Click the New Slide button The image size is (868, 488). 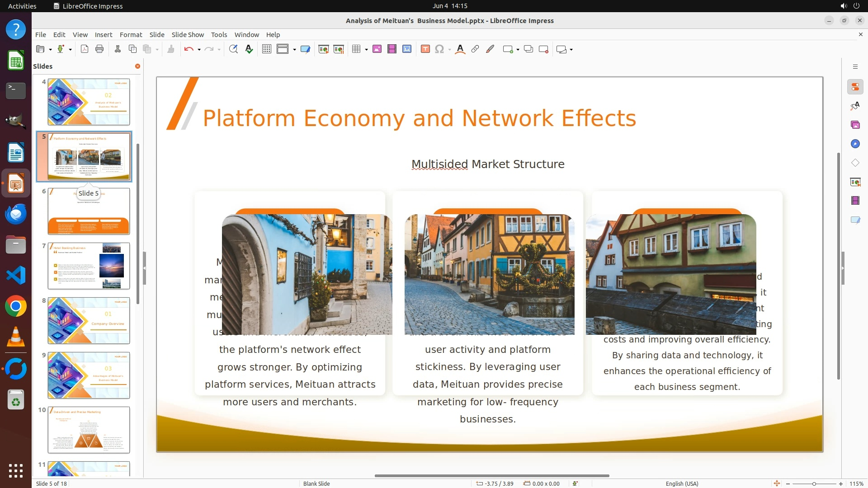(x=508, y=49)
